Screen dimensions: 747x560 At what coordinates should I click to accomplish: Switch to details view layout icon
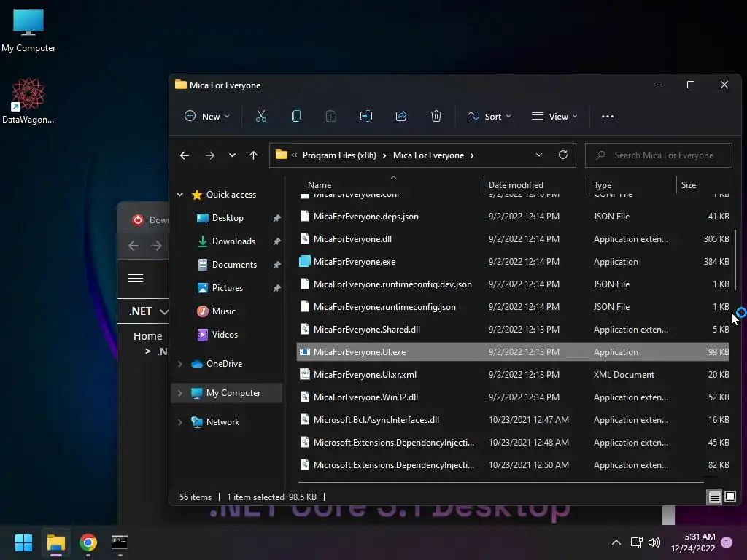715,497
